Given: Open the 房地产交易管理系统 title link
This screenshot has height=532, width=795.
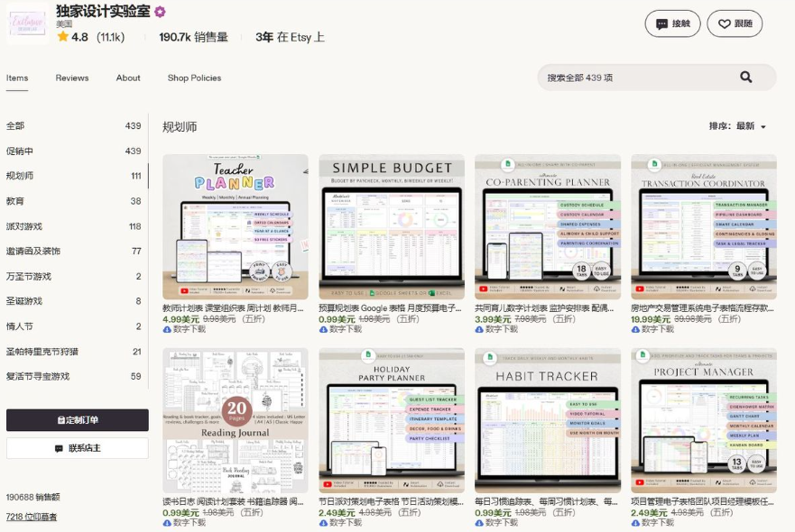Looking at the screenshot, I should [703, 308].
